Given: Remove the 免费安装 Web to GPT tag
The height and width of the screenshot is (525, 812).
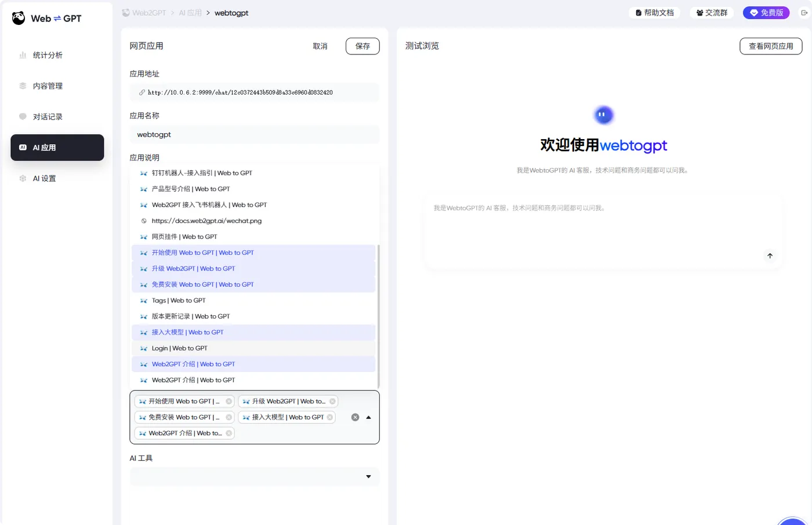Looking at the screenshot, I should pyautogui.click(x=229, y=417).
